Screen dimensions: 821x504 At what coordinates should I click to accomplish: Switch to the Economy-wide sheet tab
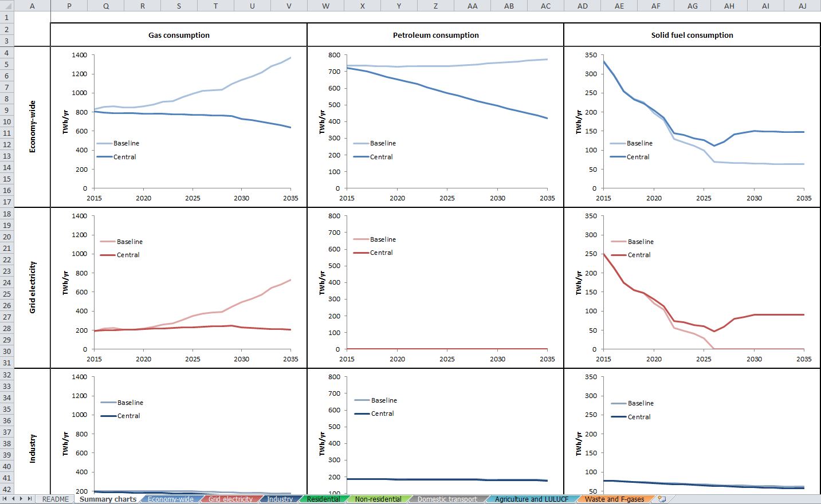[x=170, y=499]
